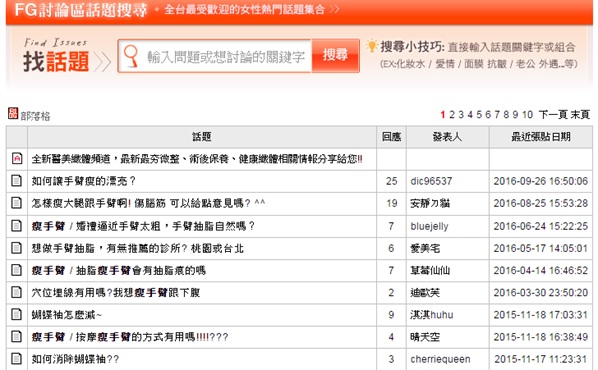Click author name cherriequeen
Viewport: 598px width, 370px height.
pyautogui.click(x=440, y=359)
